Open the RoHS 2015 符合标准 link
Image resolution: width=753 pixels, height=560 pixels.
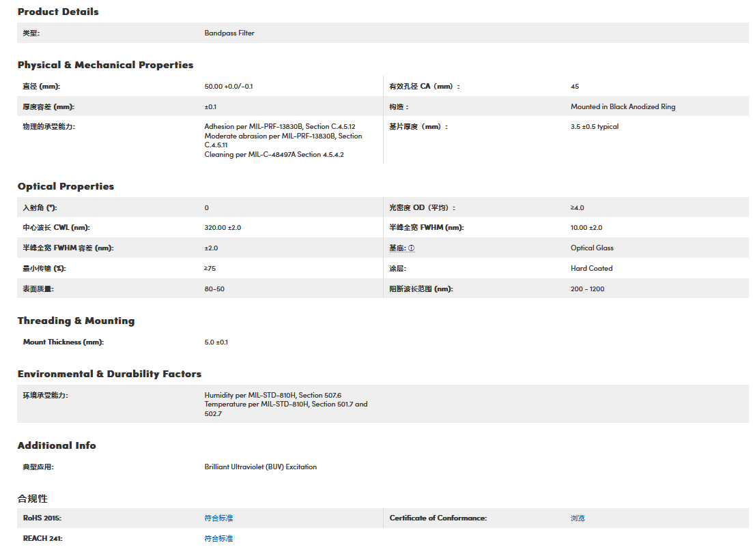click(x=218, y=518)
